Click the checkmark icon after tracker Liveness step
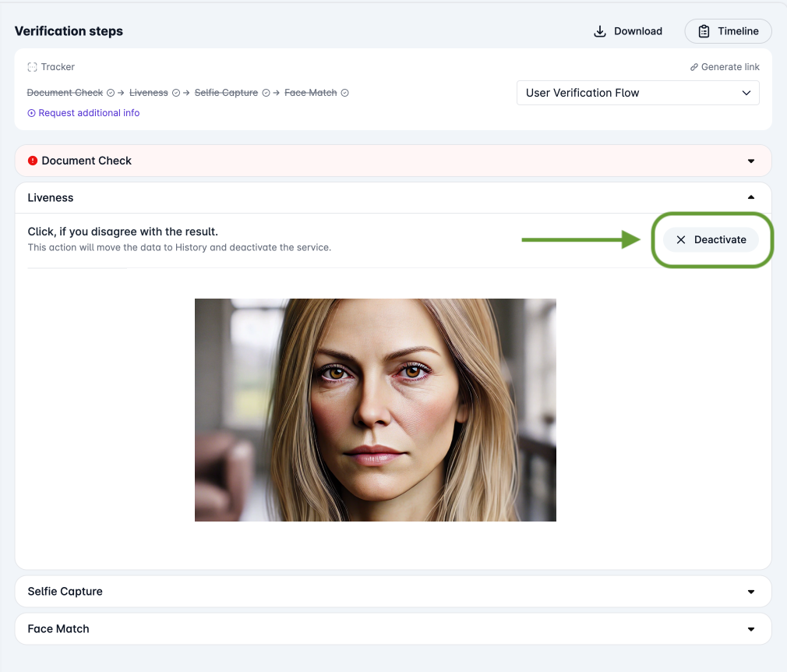 click(176, 93)
